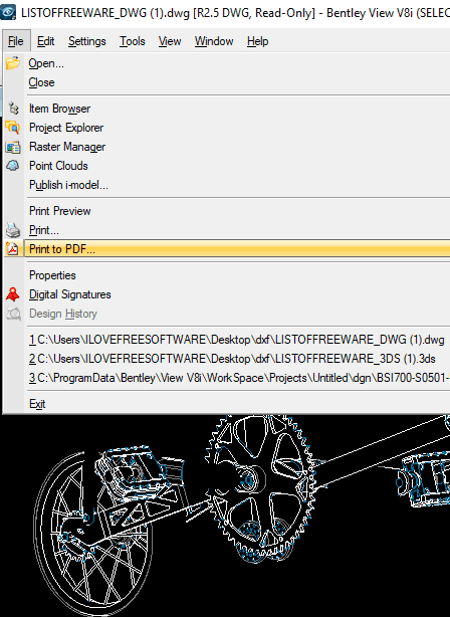Open the Help menu
450x617 pixels.
[258, 41]
